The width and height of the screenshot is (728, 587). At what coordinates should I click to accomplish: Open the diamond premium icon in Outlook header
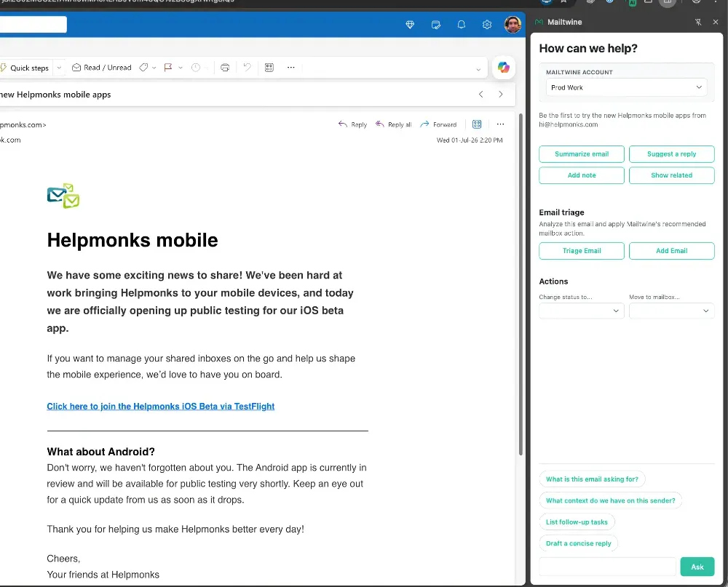[409, 25]
